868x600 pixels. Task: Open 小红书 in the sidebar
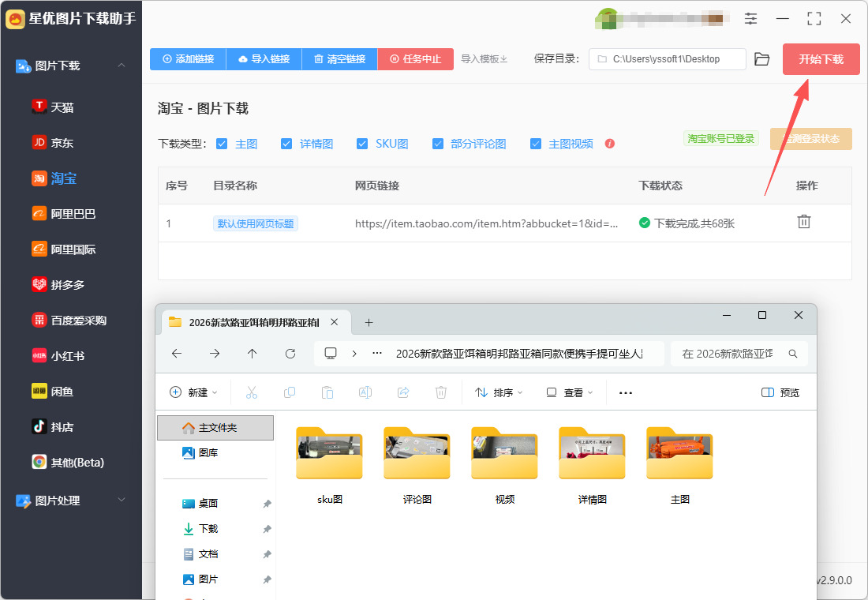coord(58,355)
